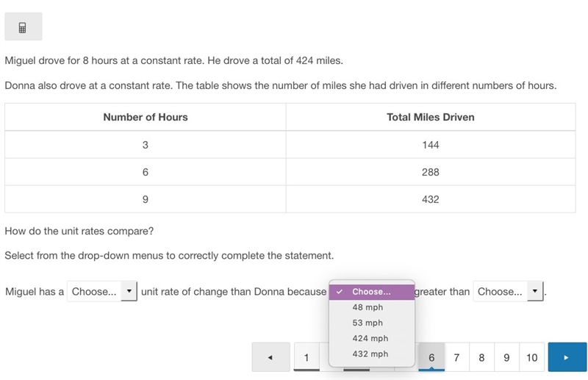Jump to question 1

(306, 357)
